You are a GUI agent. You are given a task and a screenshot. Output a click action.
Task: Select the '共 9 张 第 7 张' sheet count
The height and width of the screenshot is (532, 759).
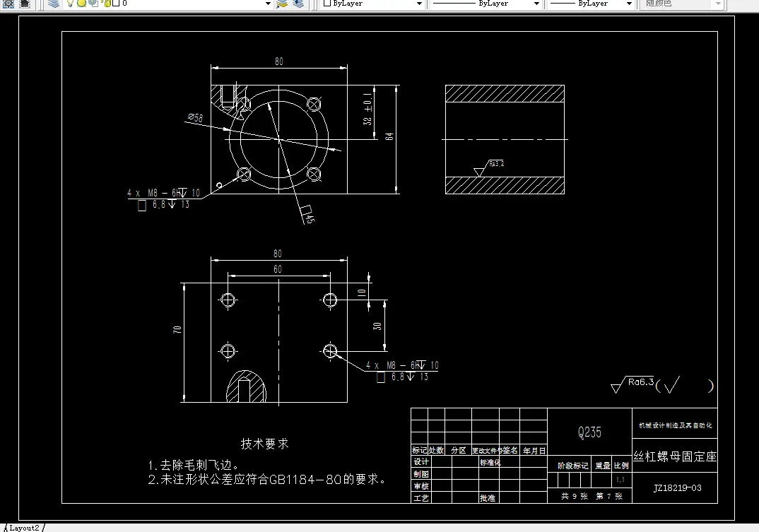(592, 496)
